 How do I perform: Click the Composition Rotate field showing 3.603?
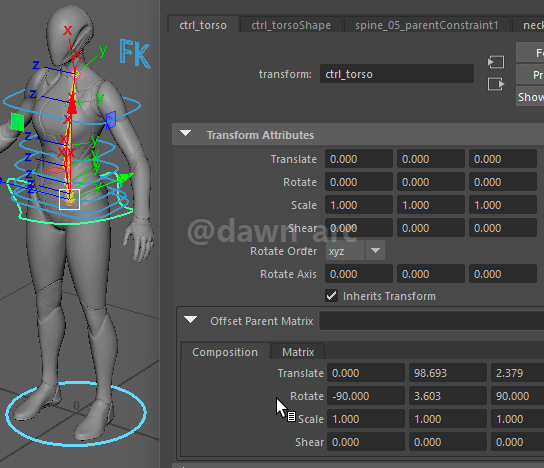(x=448, y=396)
